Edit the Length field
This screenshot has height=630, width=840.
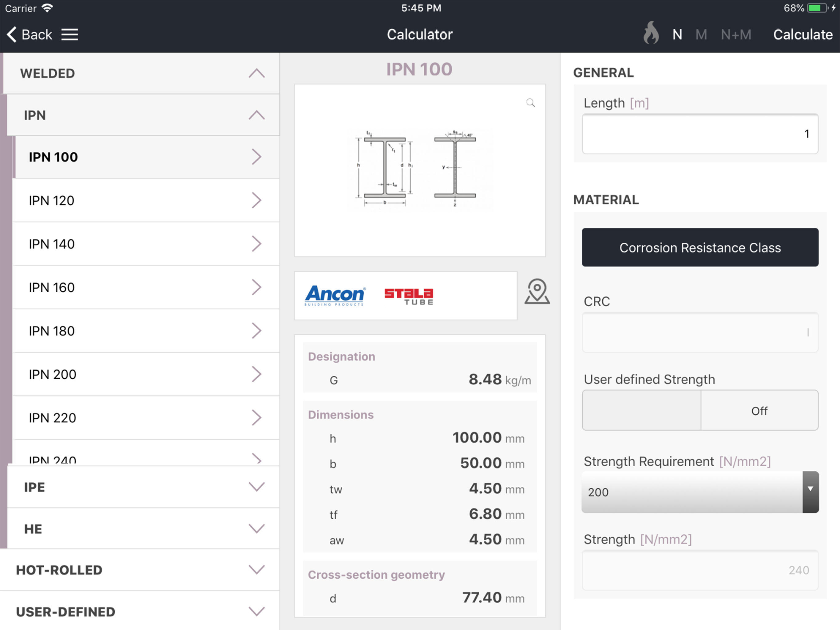click(x=700, y=134)
